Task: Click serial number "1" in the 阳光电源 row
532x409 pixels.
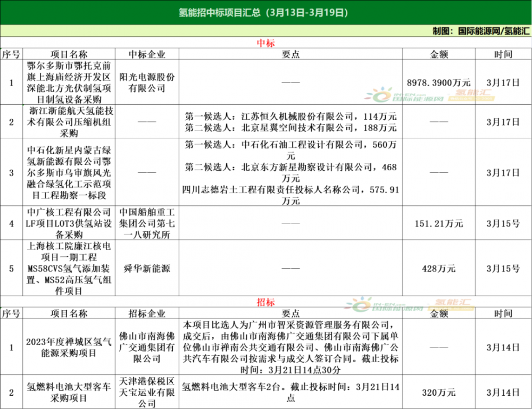Action: [x=12, y=82]
